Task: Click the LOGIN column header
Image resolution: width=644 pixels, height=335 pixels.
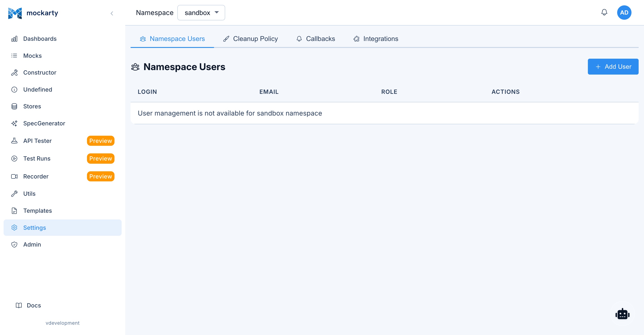Action: click(x=147, y=92)
